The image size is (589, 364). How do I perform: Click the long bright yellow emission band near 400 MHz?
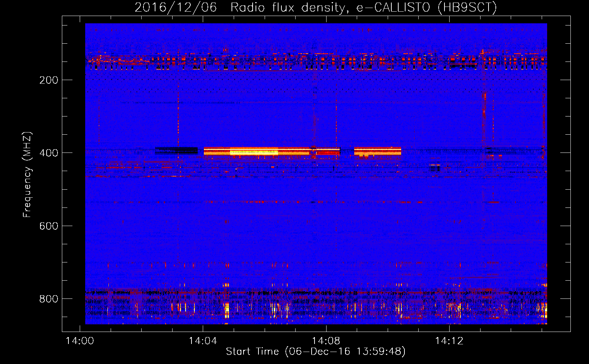point(272,151)
